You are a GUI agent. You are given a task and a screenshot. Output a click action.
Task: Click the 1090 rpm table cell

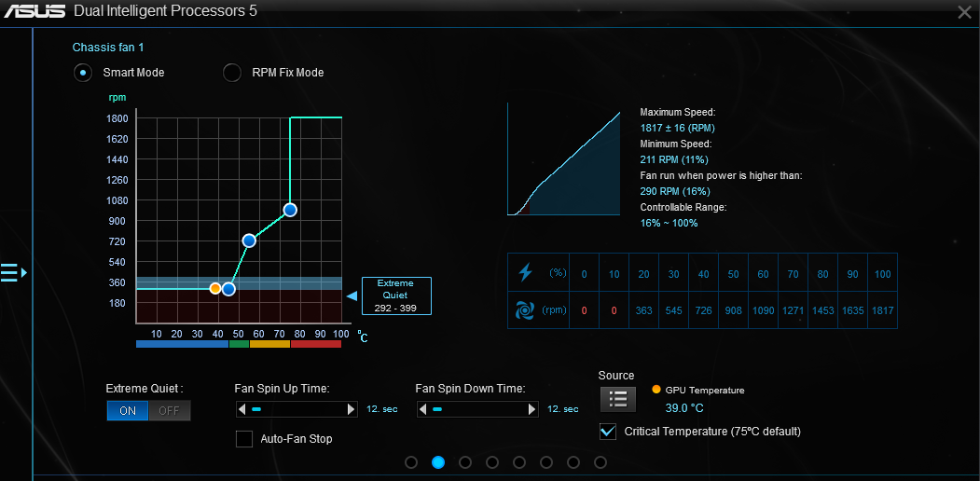763,309
